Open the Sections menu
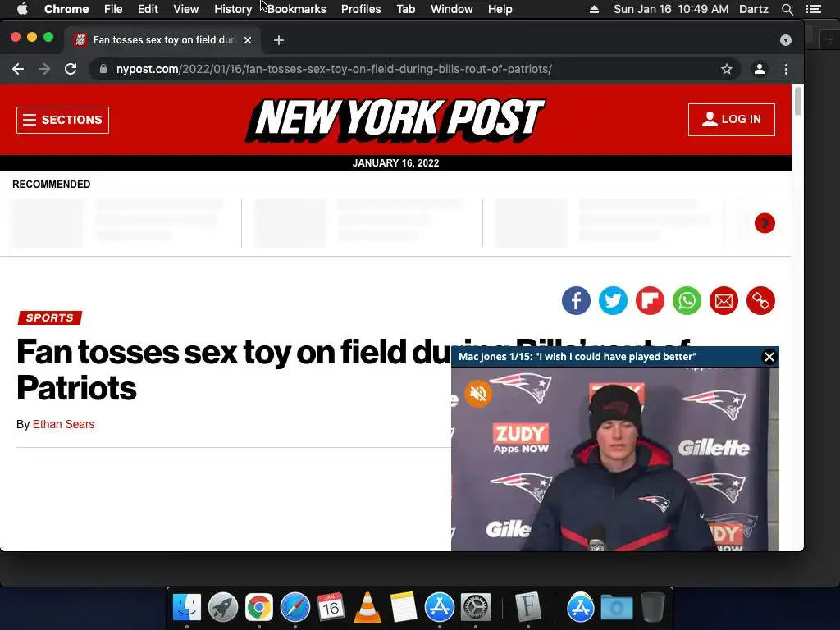840x630 pixels. pos(62,120)
